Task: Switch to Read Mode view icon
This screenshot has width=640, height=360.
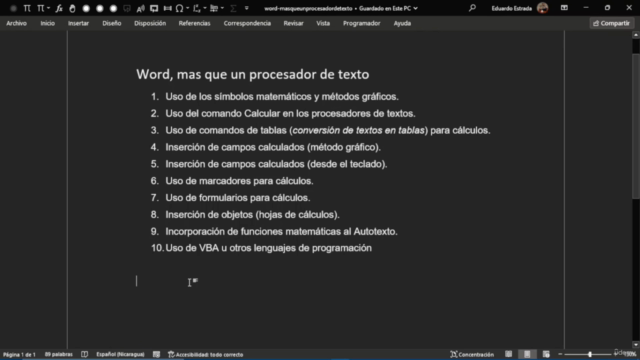Action: 508,354
